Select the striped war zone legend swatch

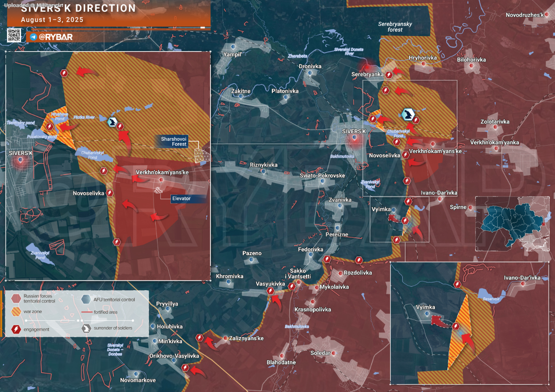click(16, 312)
